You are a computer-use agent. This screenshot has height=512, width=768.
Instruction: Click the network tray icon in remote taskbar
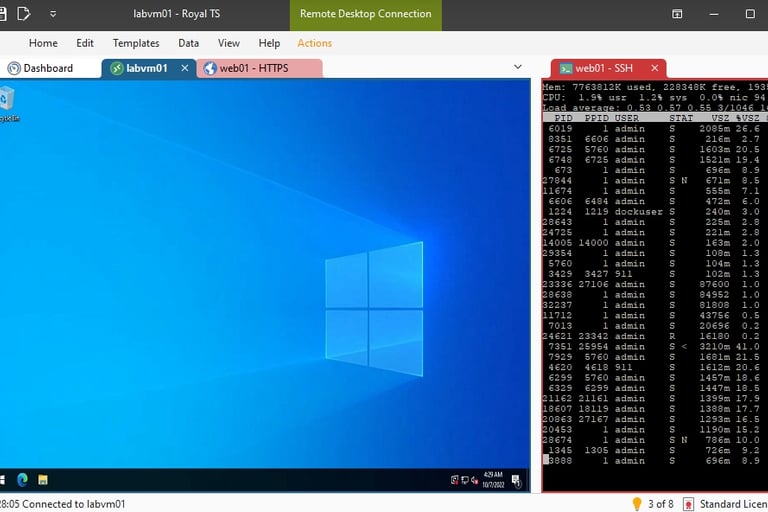point(465,480)
